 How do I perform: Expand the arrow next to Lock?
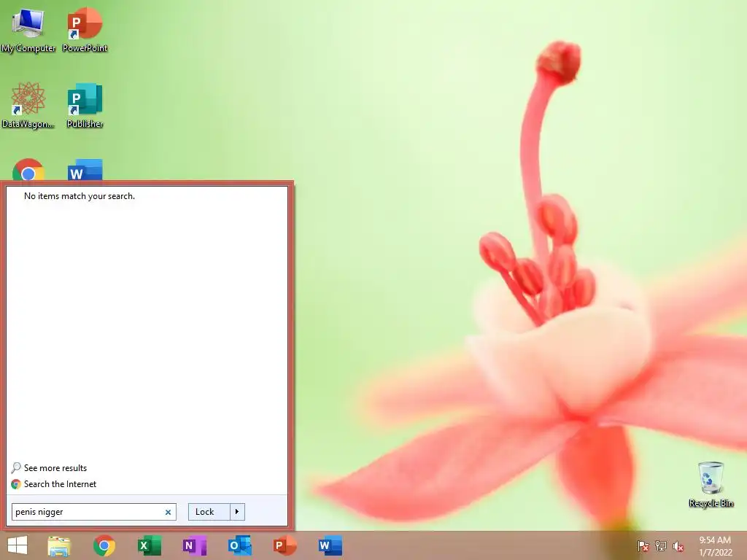[237, 512]
